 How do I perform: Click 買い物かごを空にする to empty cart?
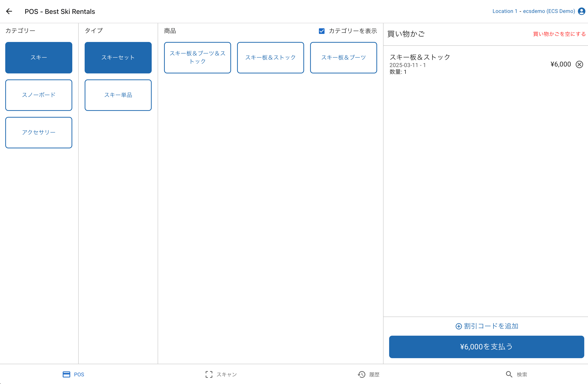point(559,34)
